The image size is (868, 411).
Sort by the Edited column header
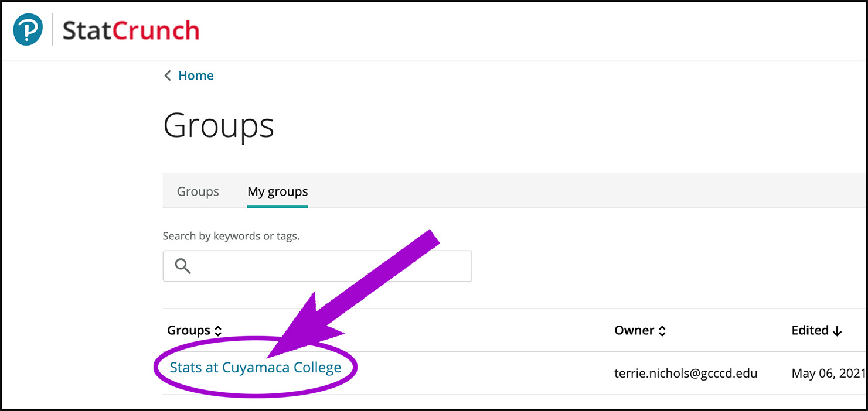(810, 330)
